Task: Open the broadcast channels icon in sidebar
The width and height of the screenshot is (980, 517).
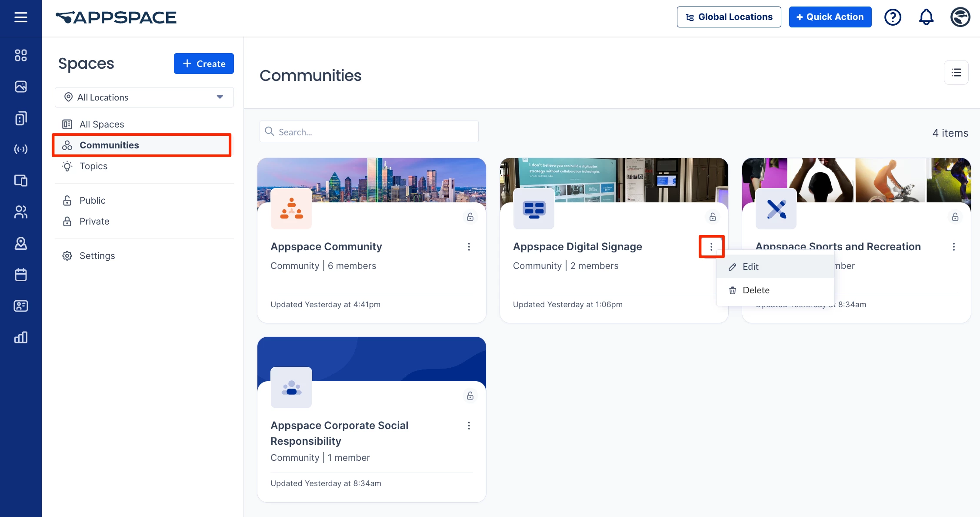Action: [20, 149]
